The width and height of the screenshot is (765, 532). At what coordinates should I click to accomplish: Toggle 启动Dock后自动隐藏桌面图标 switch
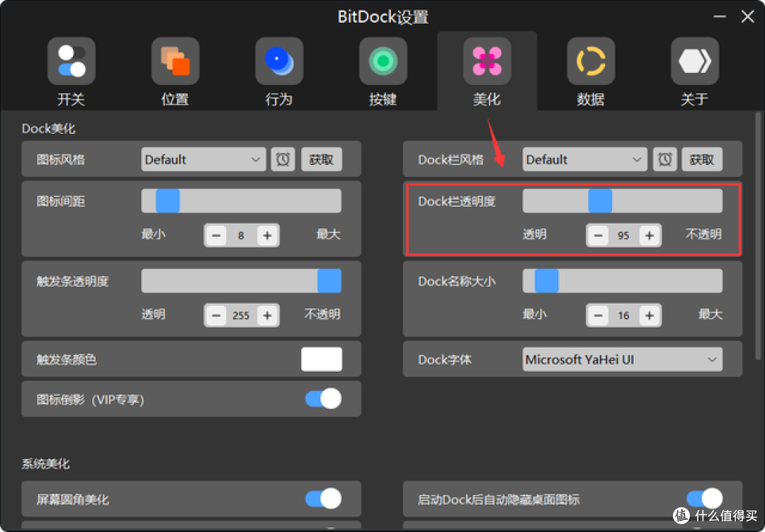point(705,499)
